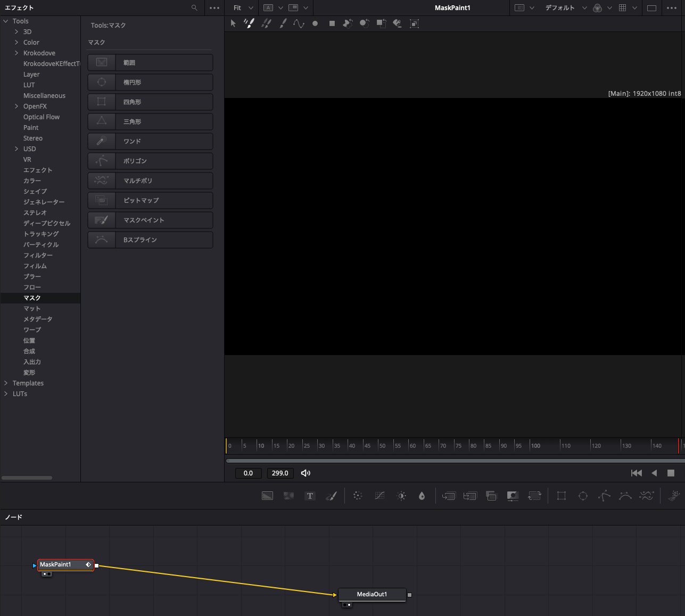
Task: Click frame 100 on the time ruler
Action: coord(535,446)
